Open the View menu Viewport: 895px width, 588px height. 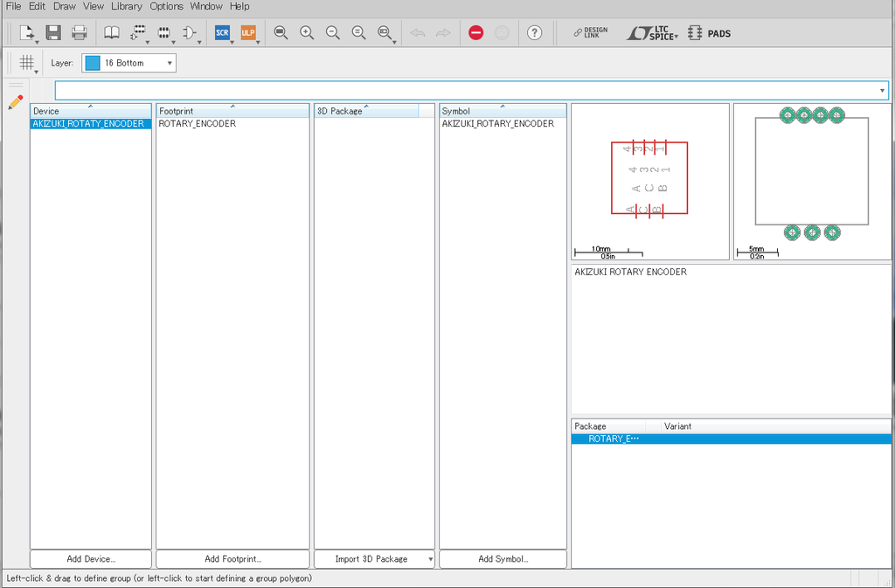pyautogui.click(x=93, y=6)
